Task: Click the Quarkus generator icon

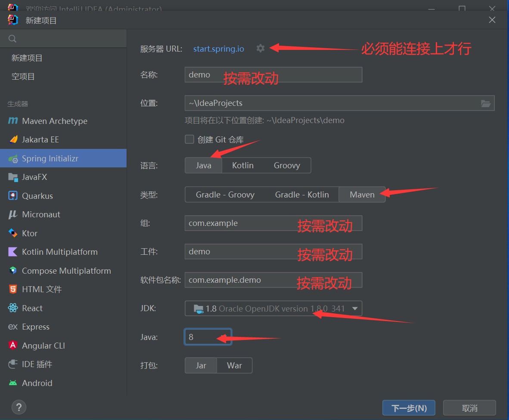Action: 13,196
